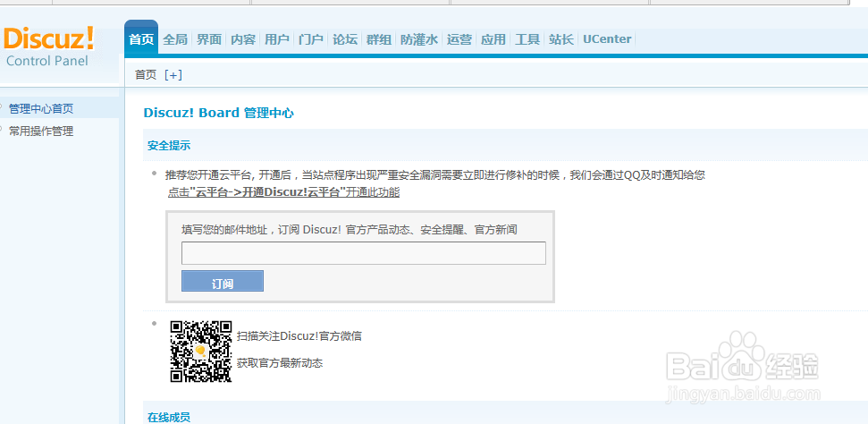The width and height of the screenshot is (868, 424).
Task: Open the 界面 navigation tab
Action: (209, 39)
